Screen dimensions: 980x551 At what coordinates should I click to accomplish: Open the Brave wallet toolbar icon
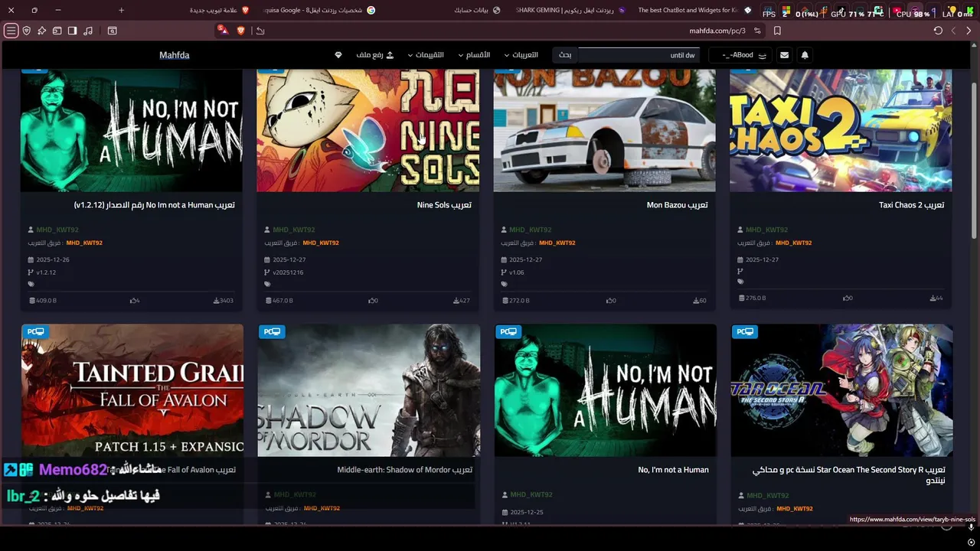57,31
